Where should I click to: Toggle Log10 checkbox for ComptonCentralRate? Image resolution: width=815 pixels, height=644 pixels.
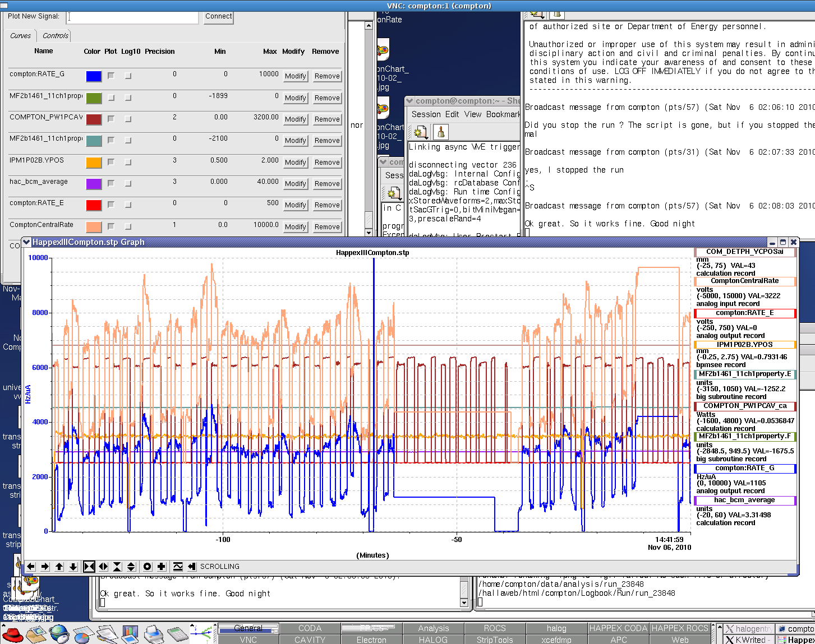[128, 226]
